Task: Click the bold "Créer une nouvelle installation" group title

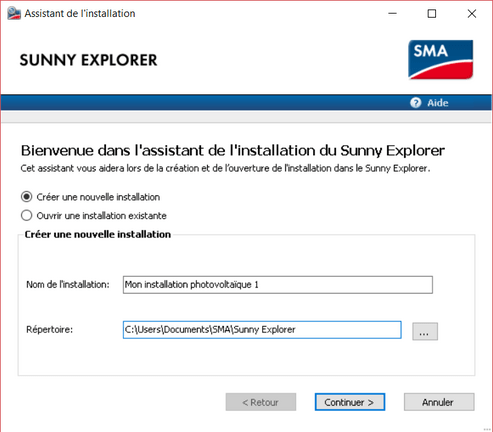Action: click(x=98, y=234)
